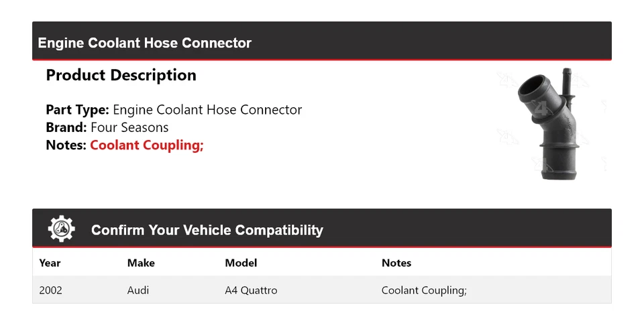The width and height of the screenshot is (644, 325).
Task: Click the Audi make cell
Action: coord(138,290)
